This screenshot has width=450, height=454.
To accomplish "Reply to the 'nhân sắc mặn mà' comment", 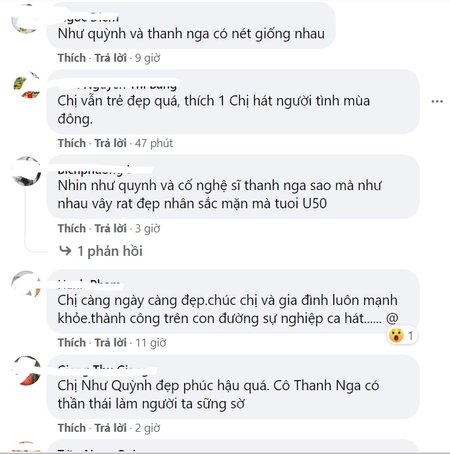I will (110, 228).
